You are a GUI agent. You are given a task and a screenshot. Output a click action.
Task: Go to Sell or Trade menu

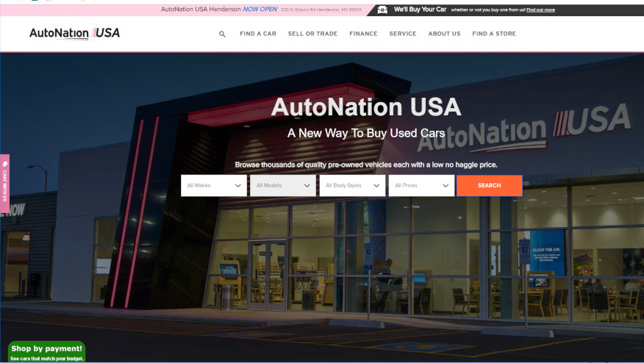pyautogui.click(x=312, y=34)
